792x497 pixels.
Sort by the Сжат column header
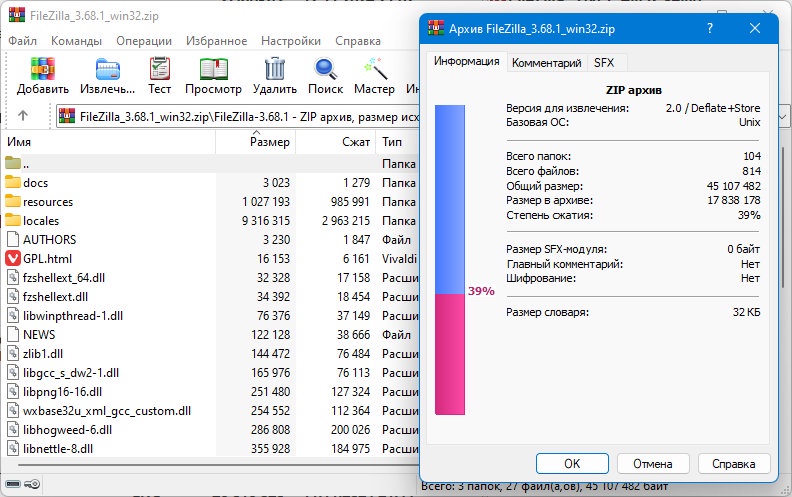click(335, 142)
